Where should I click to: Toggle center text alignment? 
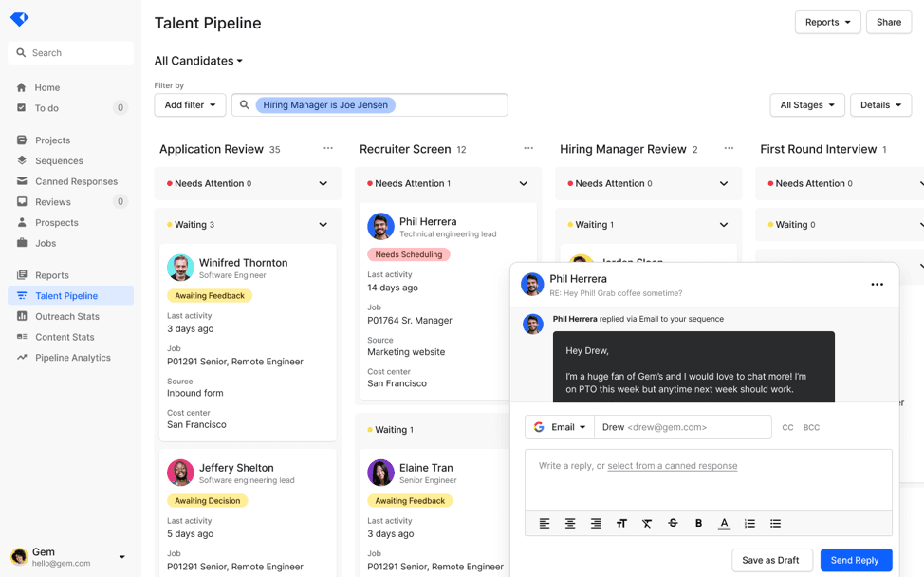pyautogui.click(x=570, y=523)
